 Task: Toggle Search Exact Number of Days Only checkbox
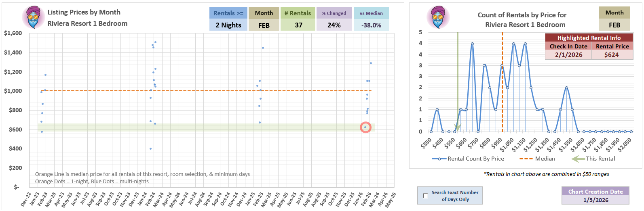tap(425, 196)
